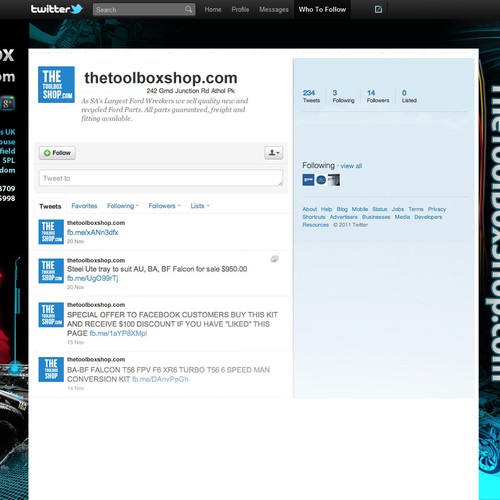Image resolution: width=500 pixels, height=500 pixels.
Task: Open the first followed account avatar
Action: pos(308,180)
